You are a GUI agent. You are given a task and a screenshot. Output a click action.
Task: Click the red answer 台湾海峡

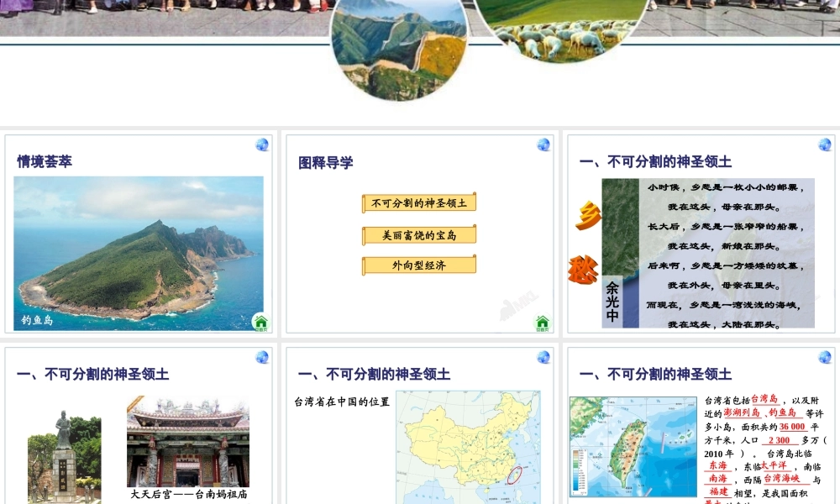pyautogui.click(x=781, y=478)
